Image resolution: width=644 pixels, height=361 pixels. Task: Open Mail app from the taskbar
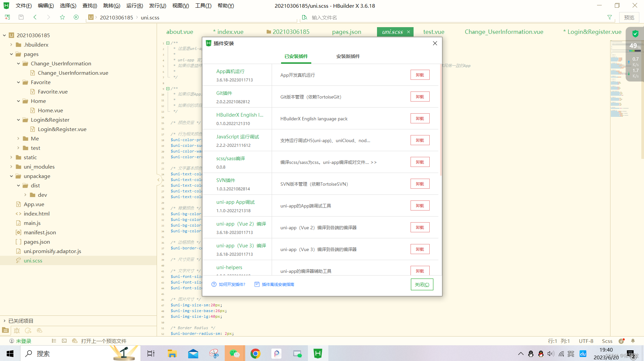click(x=193, y=353)
